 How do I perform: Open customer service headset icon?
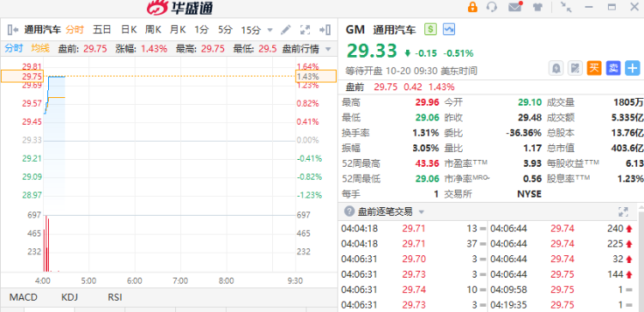coord(492,7)
